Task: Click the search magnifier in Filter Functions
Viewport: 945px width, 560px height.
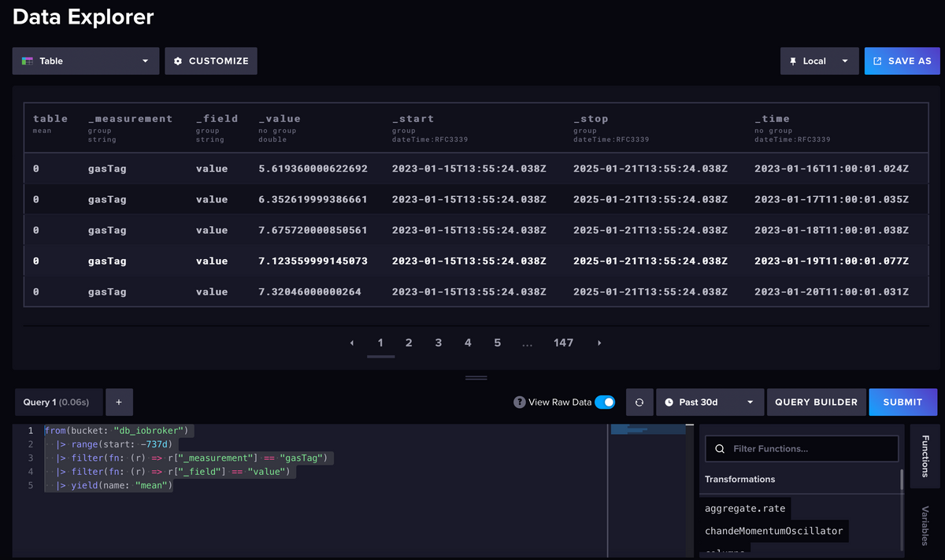Action: [x=720, y=449]
